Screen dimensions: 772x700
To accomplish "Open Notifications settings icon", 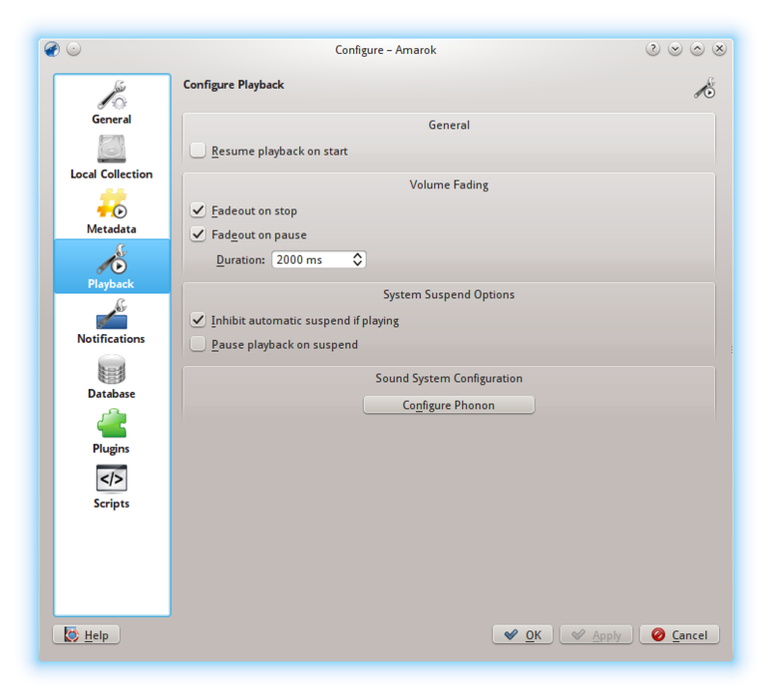I will [x=112, y=315].
